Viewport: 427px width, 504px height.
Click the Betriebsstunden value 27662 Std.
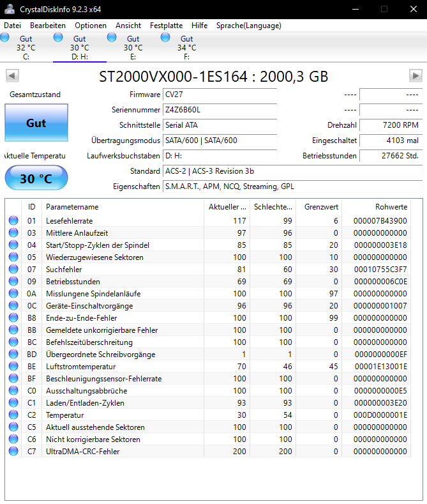click(391, 156)
